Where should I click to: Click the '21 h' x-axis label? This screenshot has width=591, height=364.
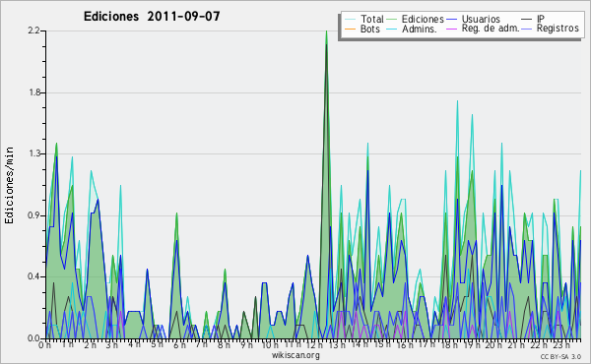coord(515,344)
